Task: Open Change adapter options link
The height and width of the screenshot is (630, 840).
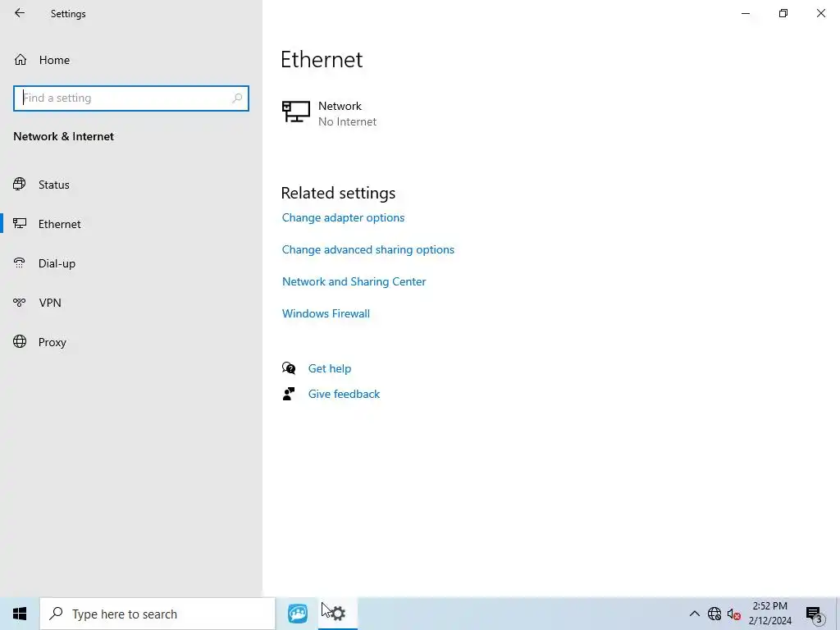Action: pos(344,217)
